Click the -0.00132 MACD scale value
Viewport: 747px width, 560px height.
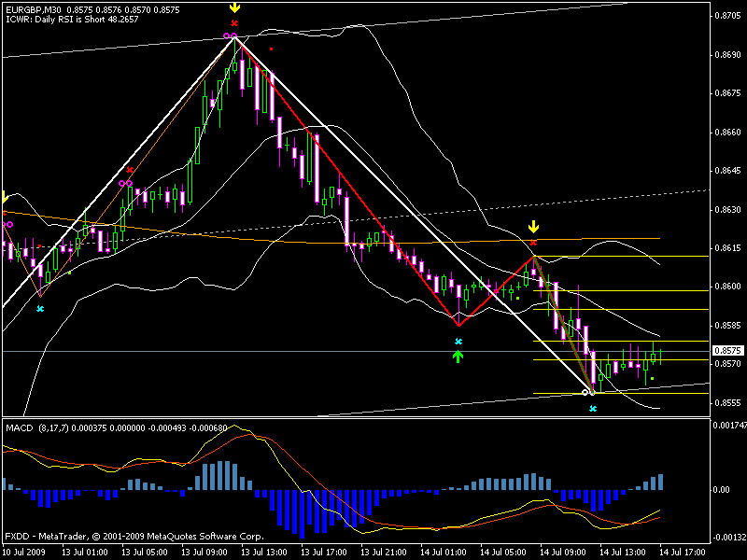pos(729,538)
